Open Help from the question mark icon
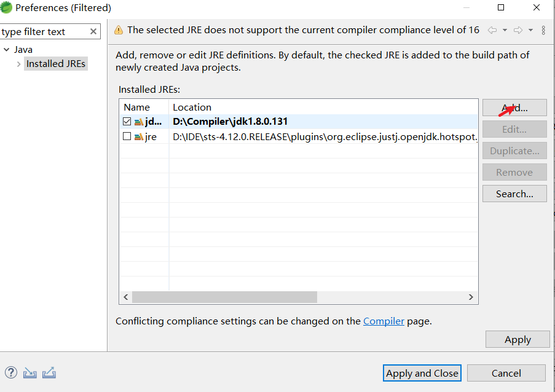The image size is (555, 392). coord(10,372)
